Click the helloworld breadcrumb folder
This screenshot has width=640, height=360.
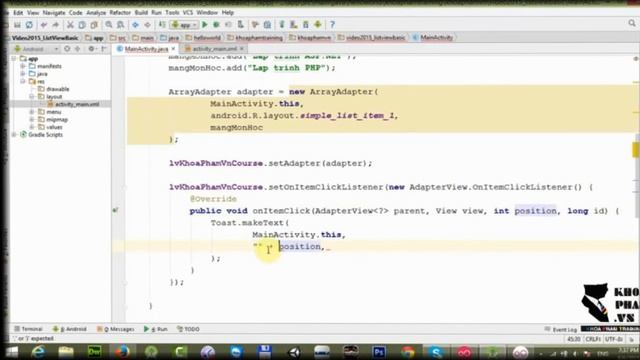point(203,38)
